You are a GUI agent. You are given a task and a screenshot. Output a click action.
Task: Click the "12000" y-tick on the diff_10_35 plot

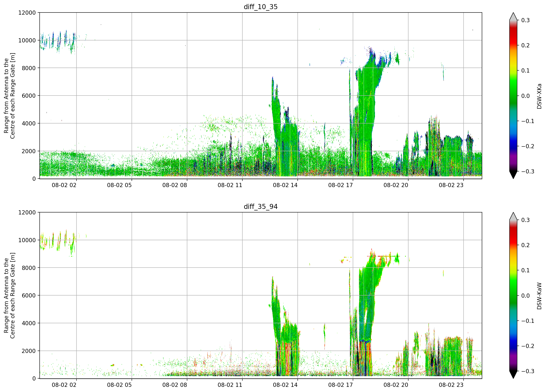coord(27,13)
